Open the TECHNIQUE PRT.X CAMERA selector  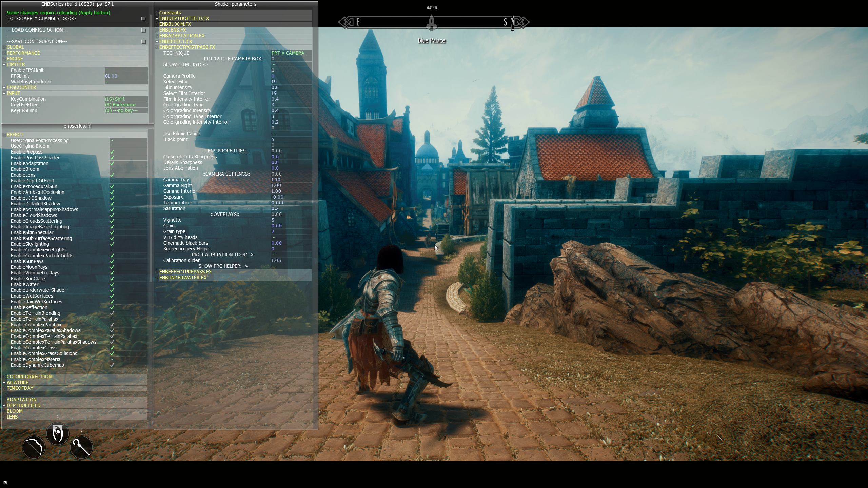pos(291,53)
